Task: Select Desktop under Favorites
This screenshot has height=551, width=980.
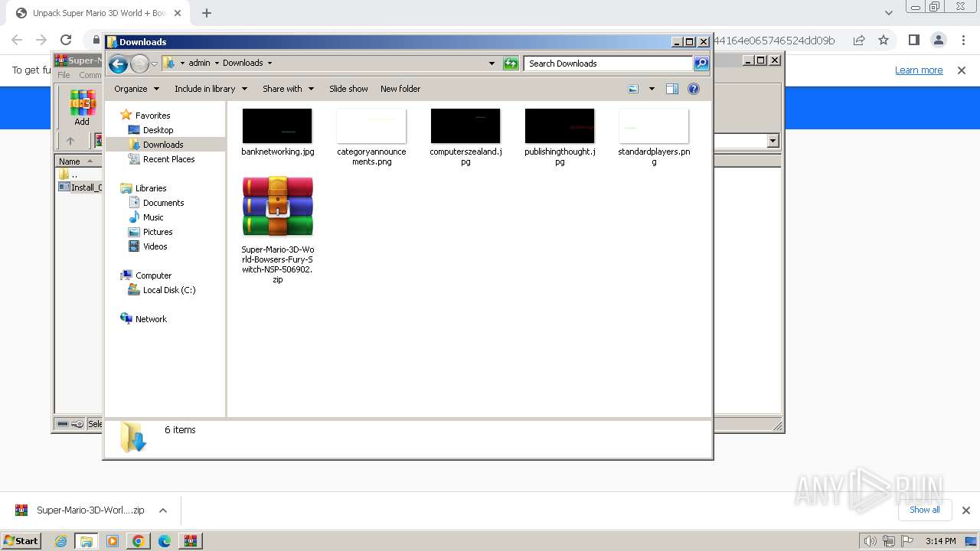Action: [x=158, y=130]
